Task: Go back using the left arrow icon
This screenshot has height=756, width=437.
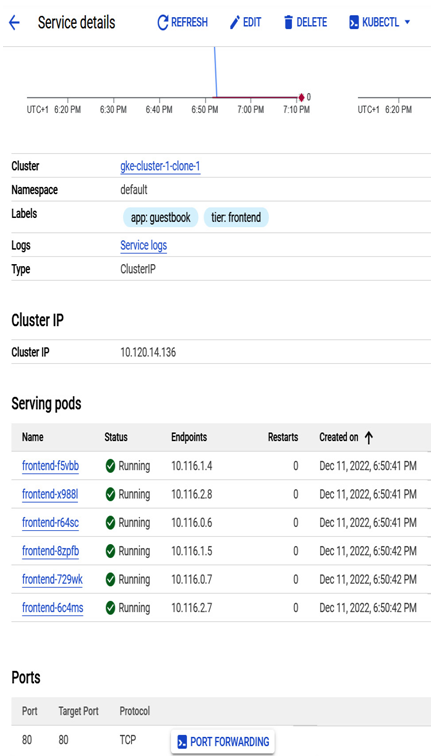Action: click(x=14, y=23)
